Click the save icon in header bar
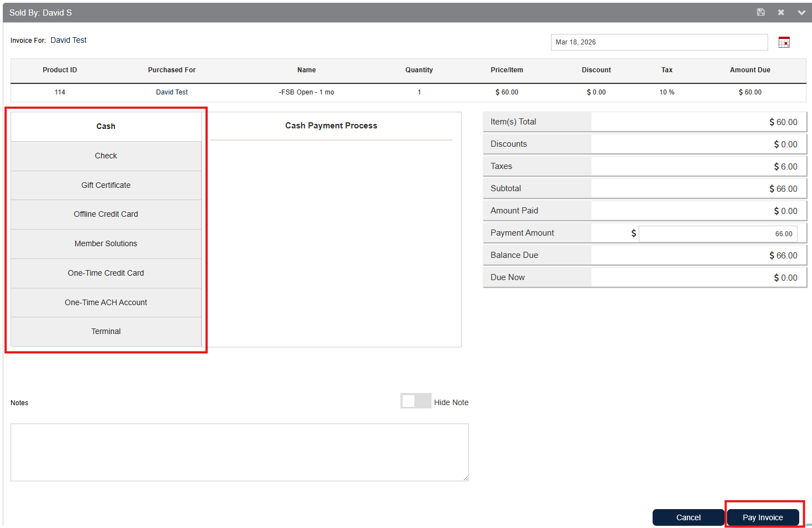812x528 pixels. click(x=760, y=12)
